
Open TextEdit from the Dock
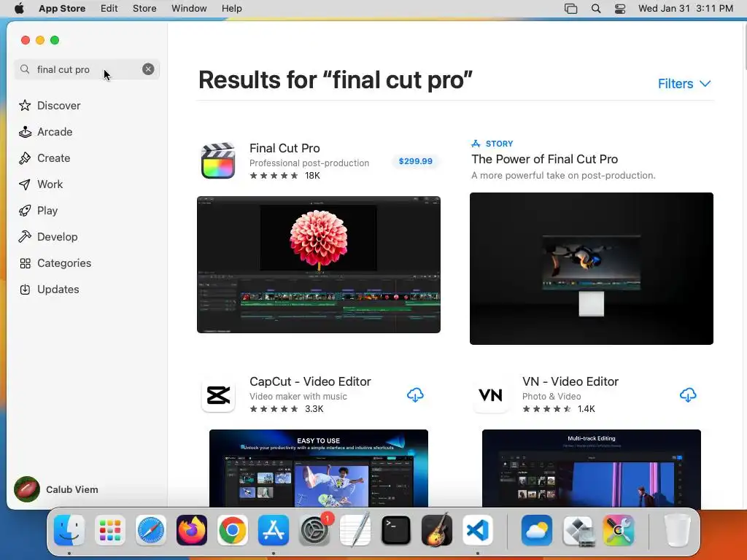355,530
